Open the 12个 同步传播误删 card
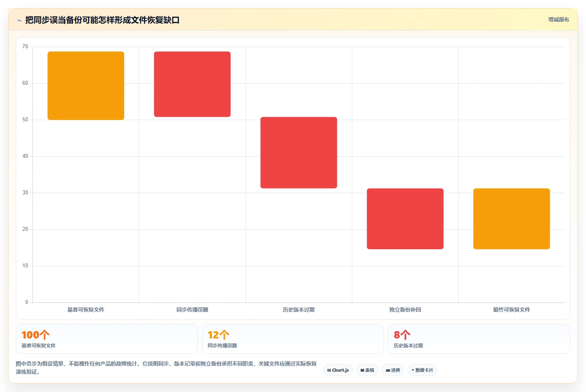 [x=293, y=339]
